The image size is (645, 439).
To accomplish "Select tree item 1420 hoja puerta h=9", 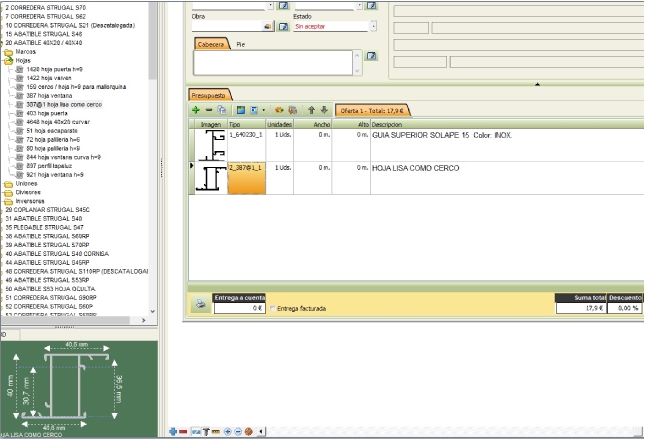I will click(54, 70).
